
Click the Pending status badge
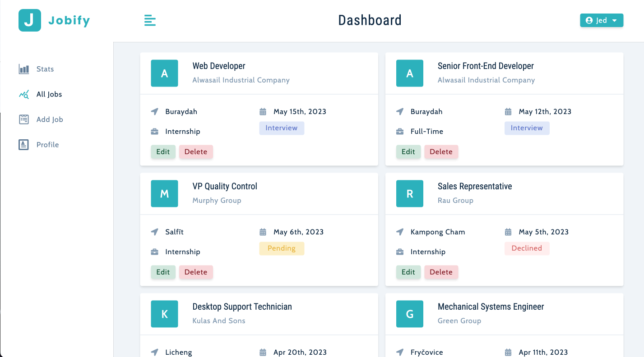click(x=282, y=248)
